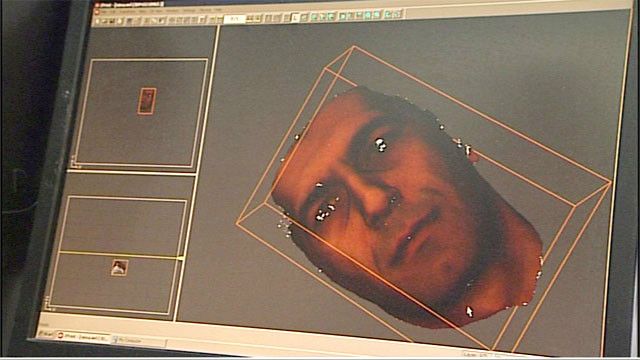Select the orange-framed face thumbnail in the upper-left pane
Screen dimensions: 640x360
click(147, 101)
